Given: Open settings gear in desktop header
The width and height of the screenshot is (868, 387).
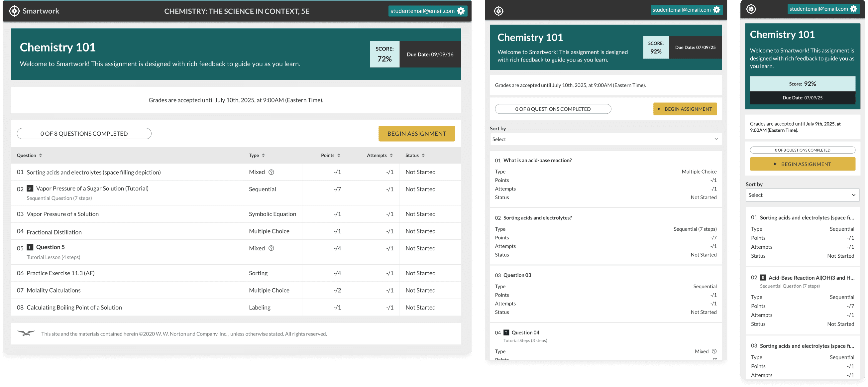Looking at the screenshot, I should [461, 11].
